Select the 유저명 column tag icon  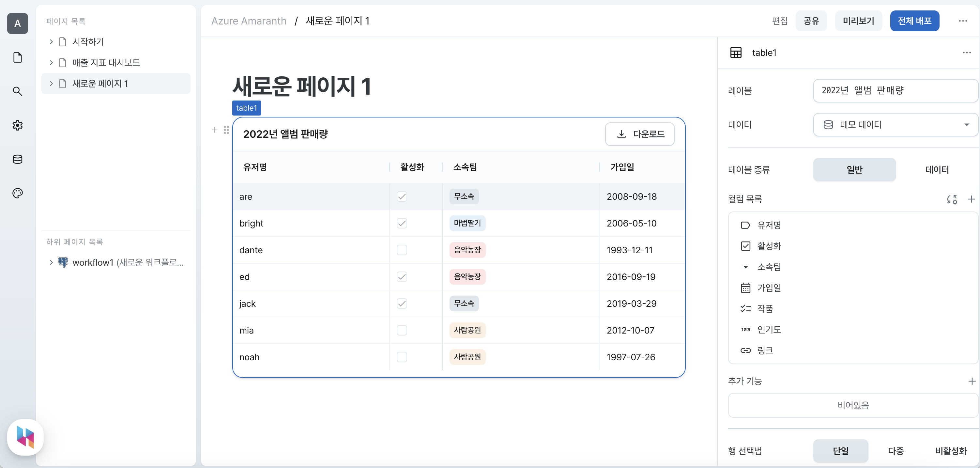click(x=745, y=225)
